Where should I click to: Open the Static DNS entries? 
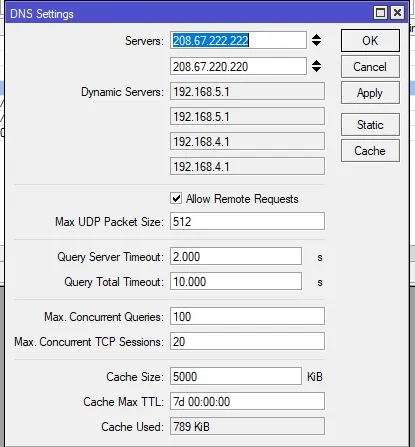coord(370,125)
